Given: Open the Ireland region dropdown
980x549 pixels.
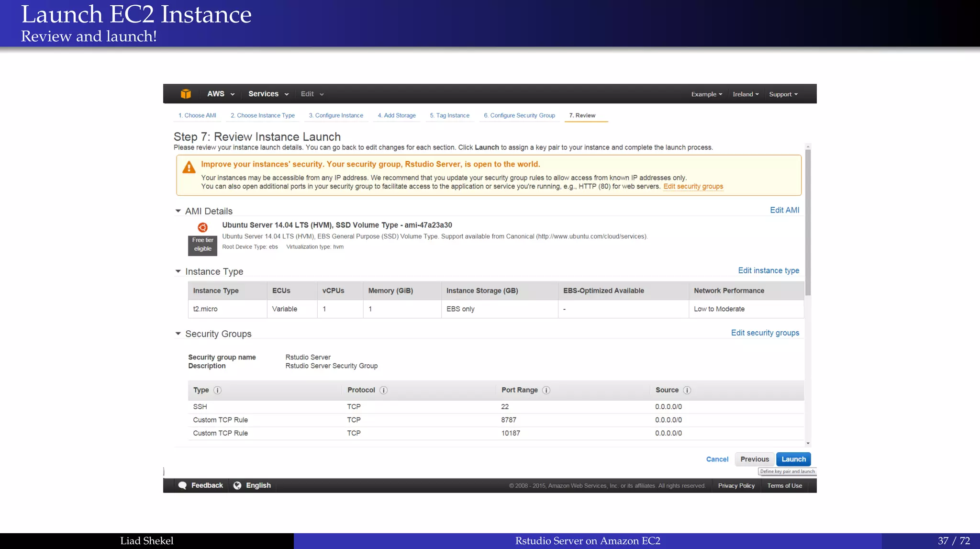Looking at the screenshot, I should click(x=746, y=94).
